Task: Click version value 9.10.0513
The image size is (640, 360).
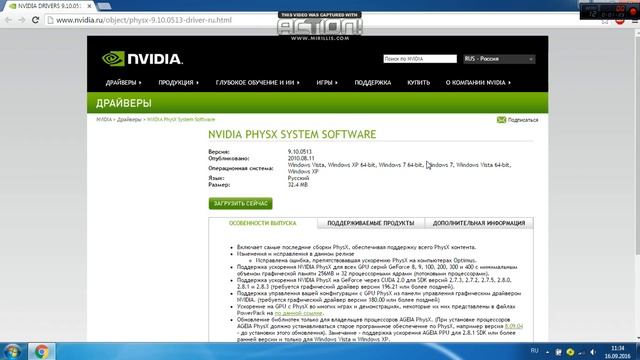Action: click(x=300, y=152)
